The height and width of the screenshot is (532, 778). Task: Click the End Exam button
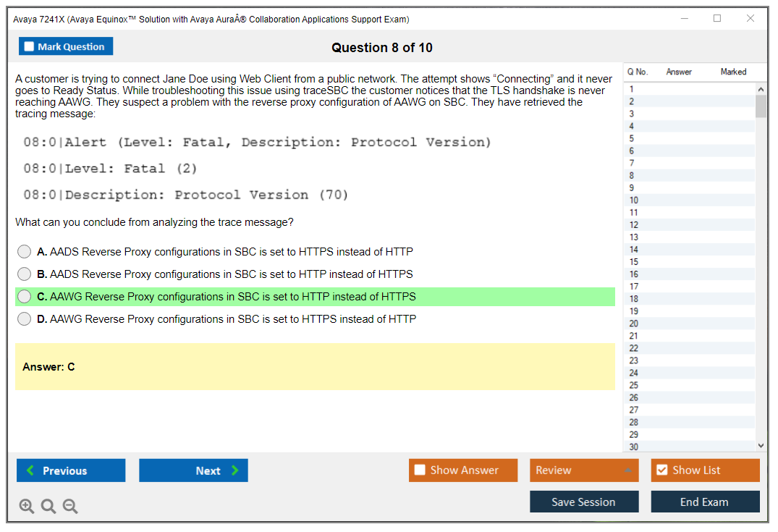(704, 502)
